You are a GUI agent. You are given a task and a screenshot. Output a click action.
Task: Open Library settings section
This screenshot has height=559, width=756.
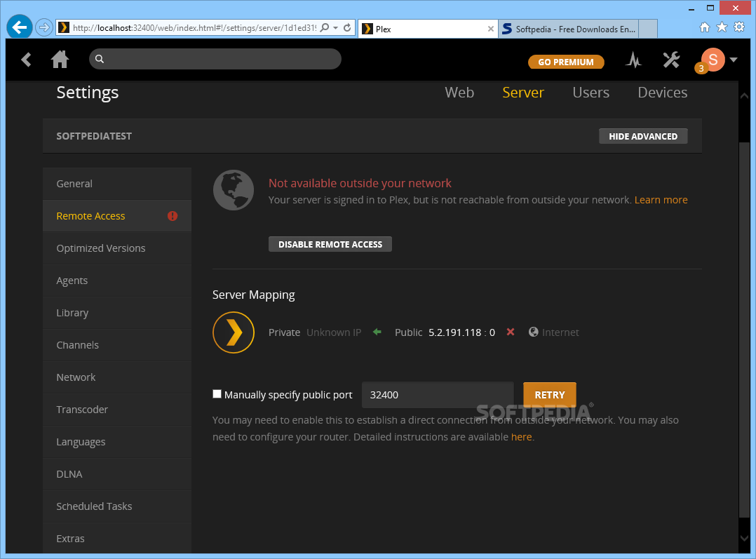pyautogui.click(x=117, y=313)
